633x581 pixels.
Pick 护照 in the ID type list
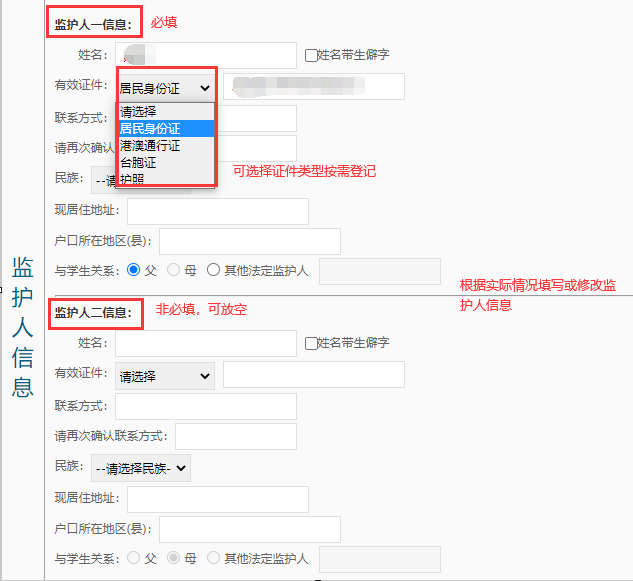click(x=133, y=178)
